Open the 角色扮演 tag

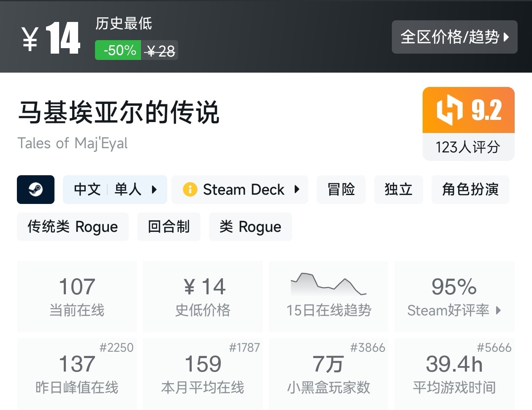click(x=470, y=190)
